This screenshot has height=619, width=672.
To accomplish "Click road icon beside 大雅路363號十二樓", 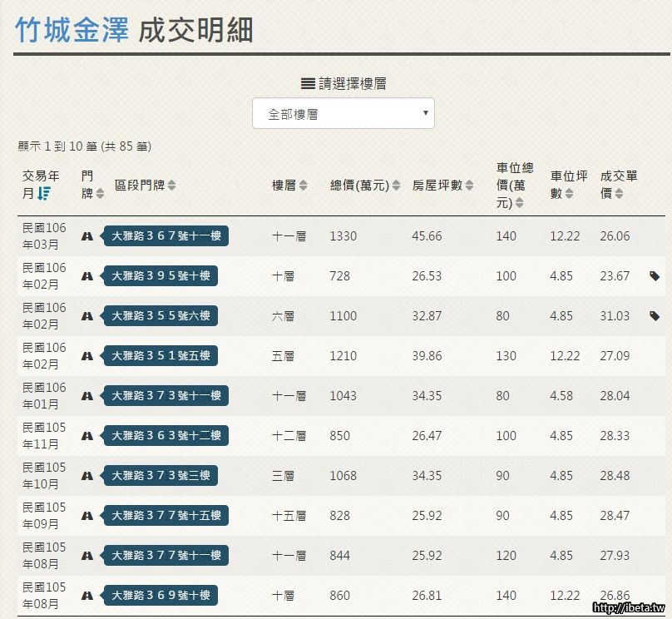I will (x=86, y=436).
